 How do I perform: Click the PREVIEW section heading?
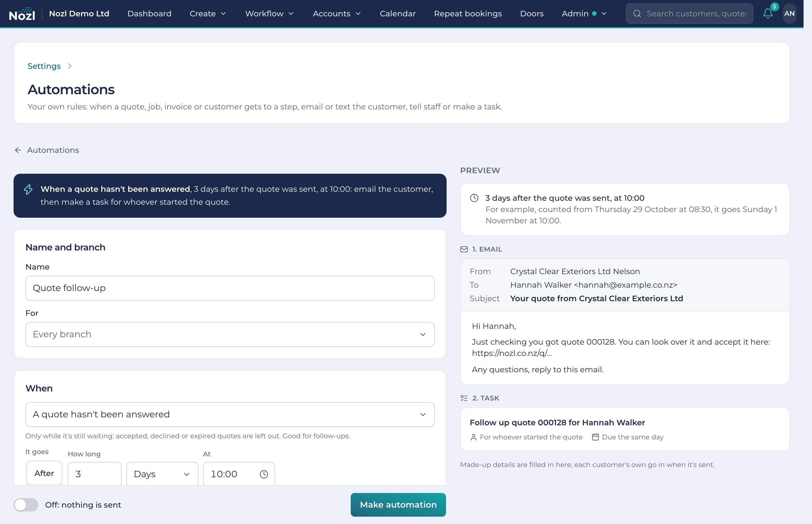point(480,170)
